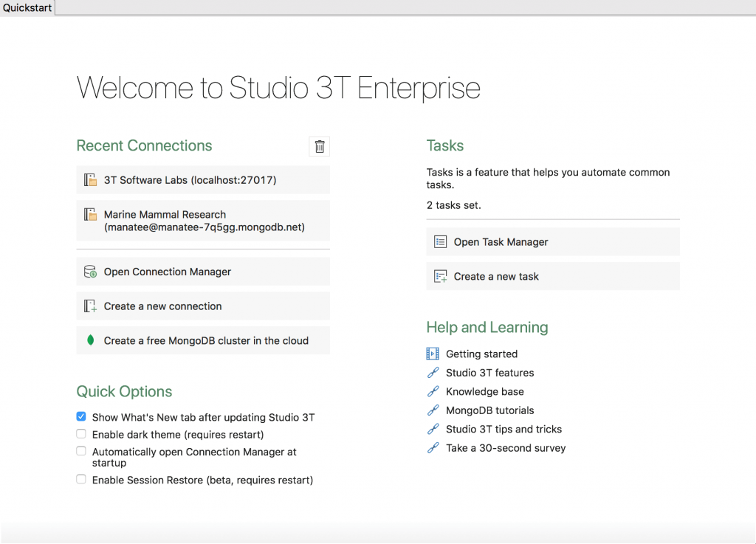The width and height of the screenshot is (756, 544).
Task: Click the Welcome to Studio 3T Enterprise title
Action: (278, 88)
